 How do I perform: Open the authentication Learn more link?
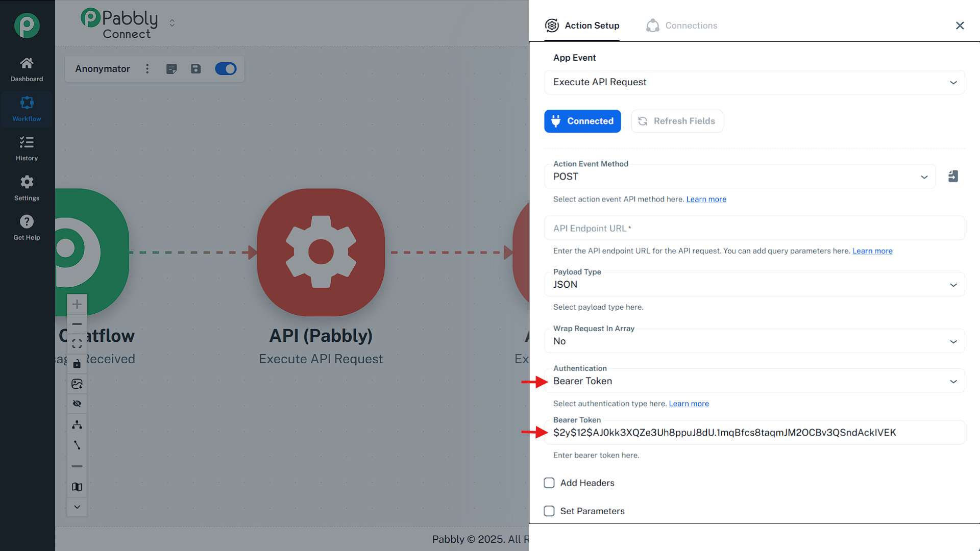[x=689, y=403]
